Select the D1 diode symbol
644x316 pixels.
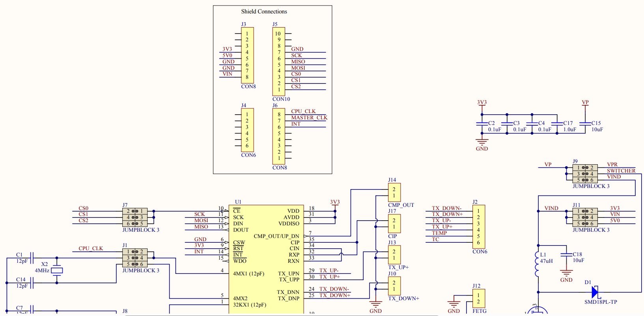tap(595, 292)
